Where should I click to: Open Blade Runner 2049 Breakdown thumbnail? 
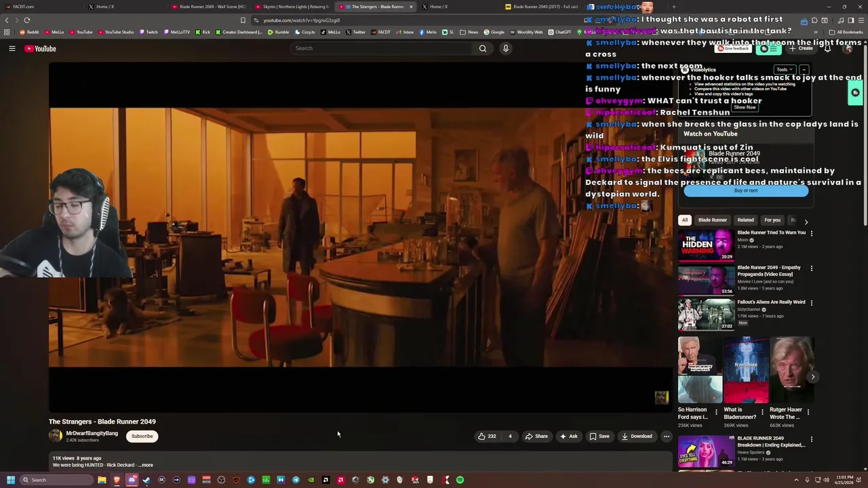[x=706, y=451]
